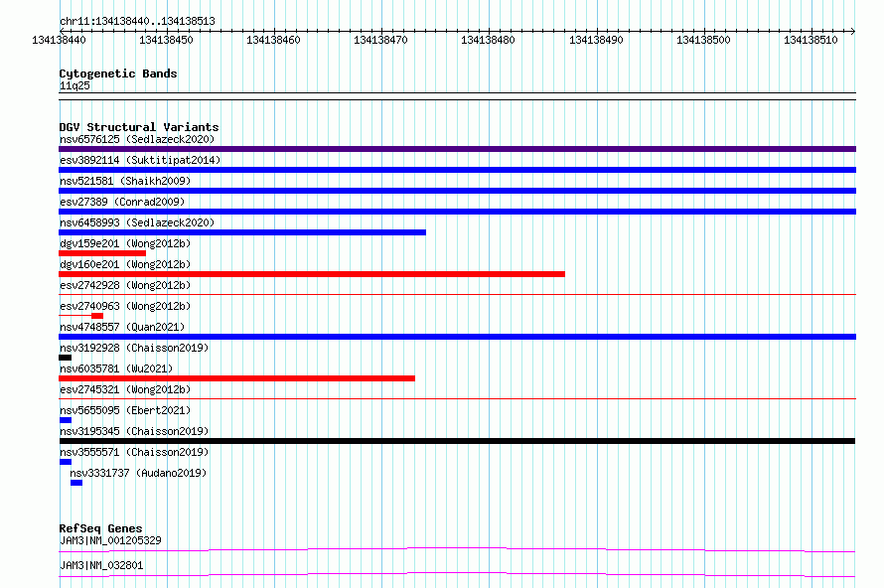Open variant nsv4748557 (Quan2021) label
The image size is (884, 588).
pyautogui.click(x=122, y=327)
